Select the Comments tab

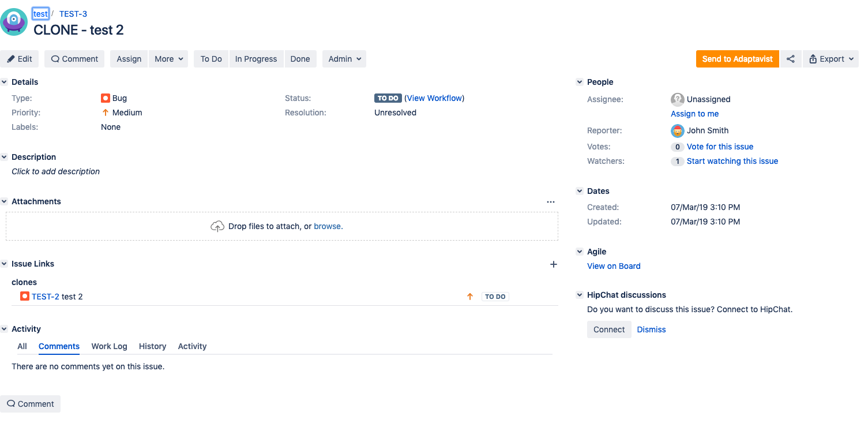(59, 346)
